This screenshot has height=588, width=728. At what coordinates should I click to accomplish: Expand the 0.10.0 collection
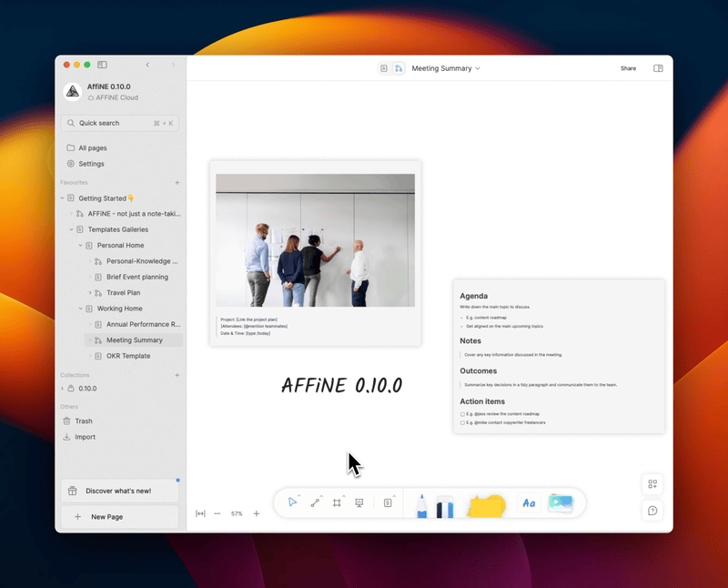point(62,389)
